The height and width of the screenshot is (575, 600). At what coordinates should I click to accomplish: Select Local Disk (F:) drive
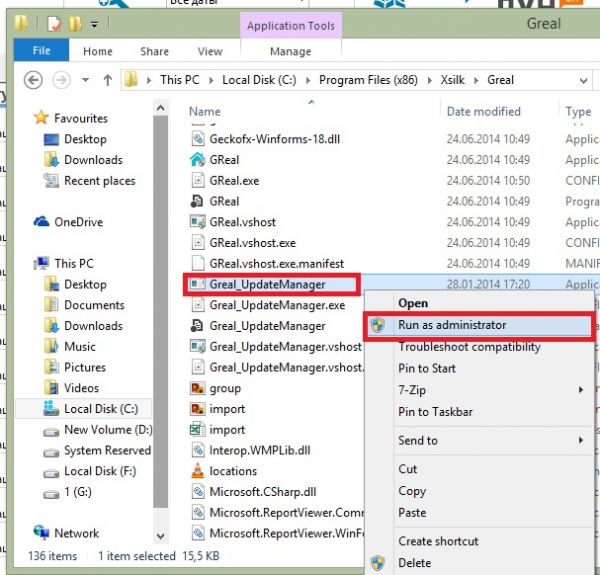click(100, 471)
